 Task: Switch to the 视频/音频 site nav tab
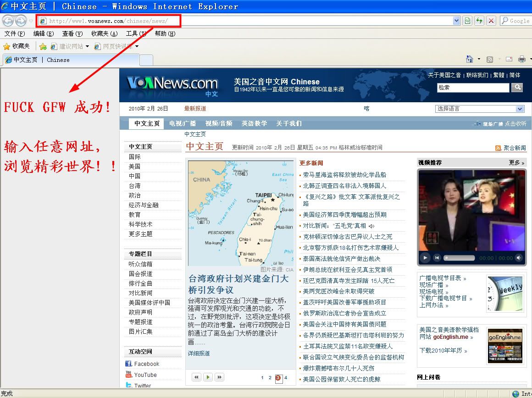218,123
